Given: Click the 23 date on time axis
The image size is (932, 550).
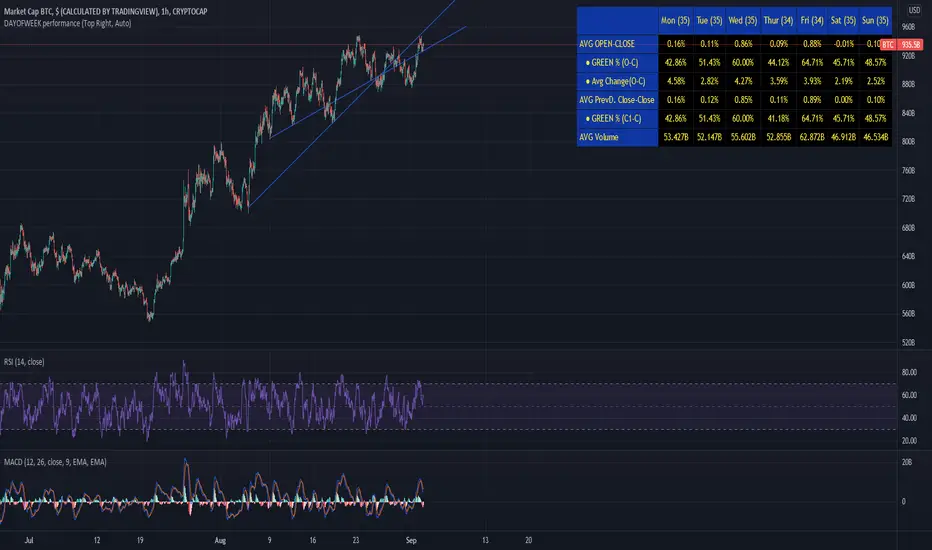Looking at the screenshot, I should coord(355,540).
